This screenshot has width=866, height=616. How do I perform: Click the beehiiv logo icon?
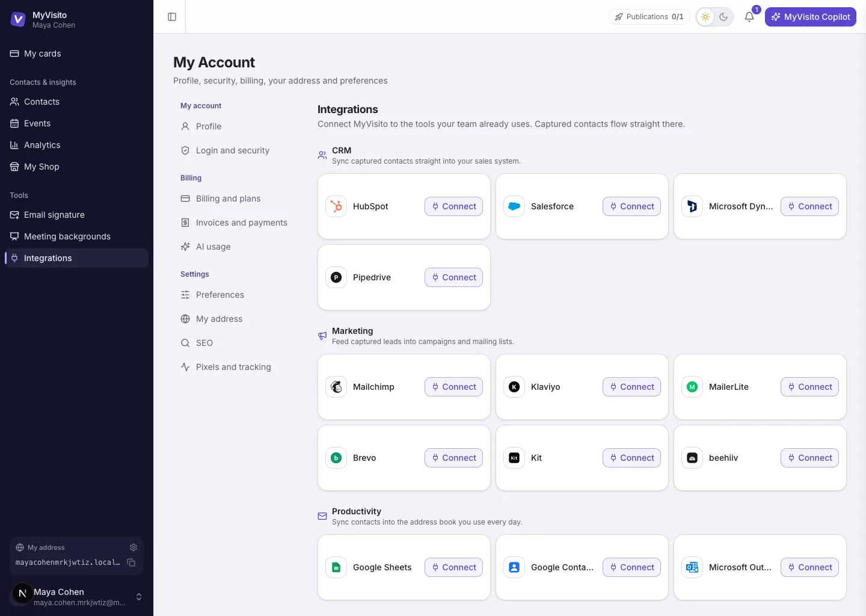[692, 458]
